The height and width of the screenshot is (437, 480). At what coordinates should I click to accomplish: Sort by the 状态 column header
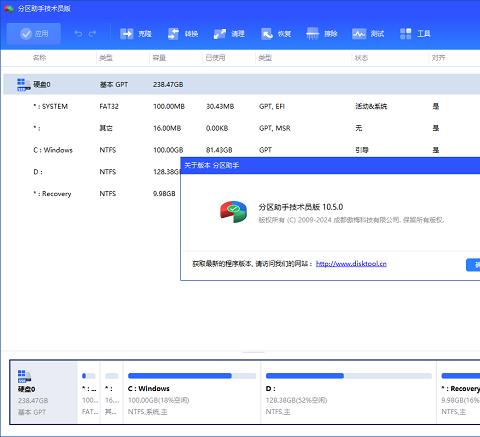click(361, 58)
